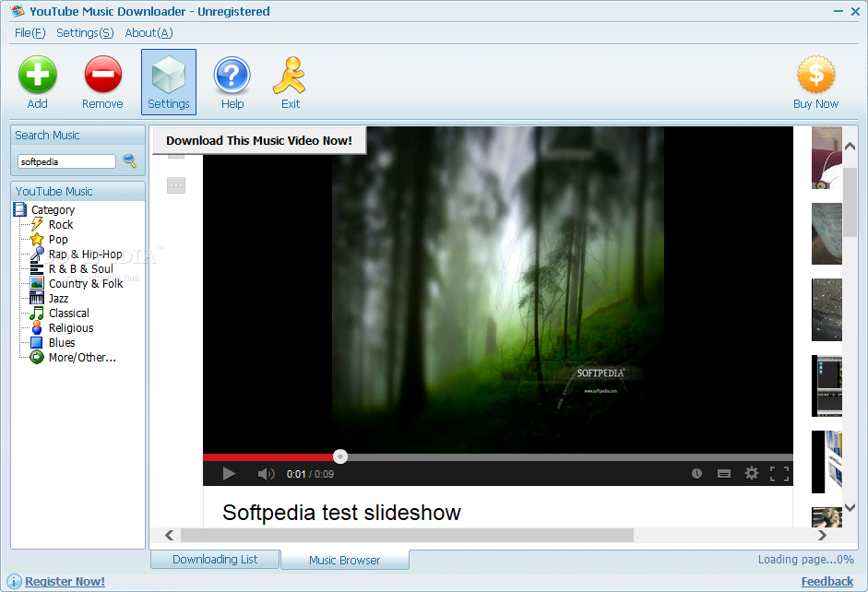Click the more options ellipsis button

(x=176, y=185)
